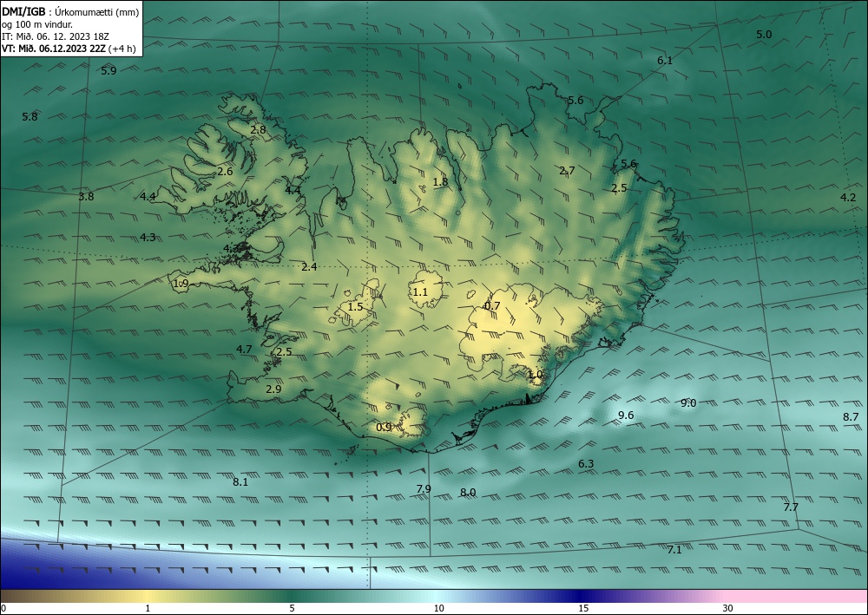Image resolution: width=868 pixels, height=615 pixels.
Task: Click the dark blue section of the colour scale
Action: click(x=582, y=596)
